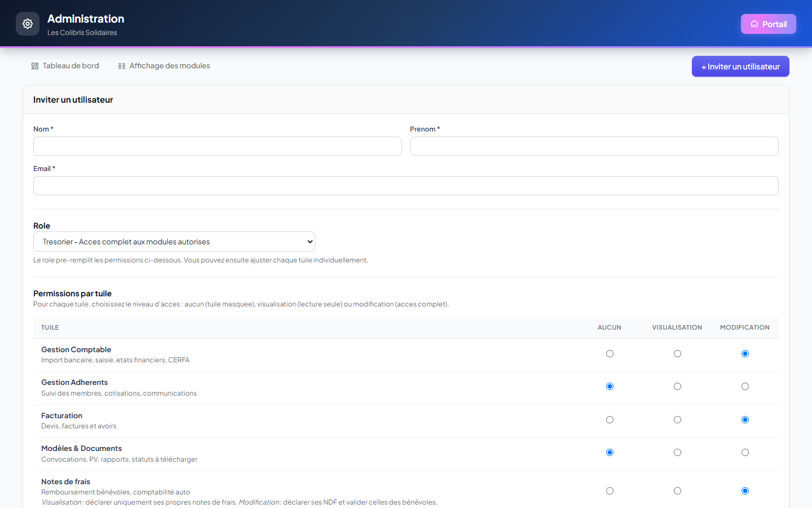Click the Affichage des modules list icon
This screenshot has width=812, height=508.
122,66
